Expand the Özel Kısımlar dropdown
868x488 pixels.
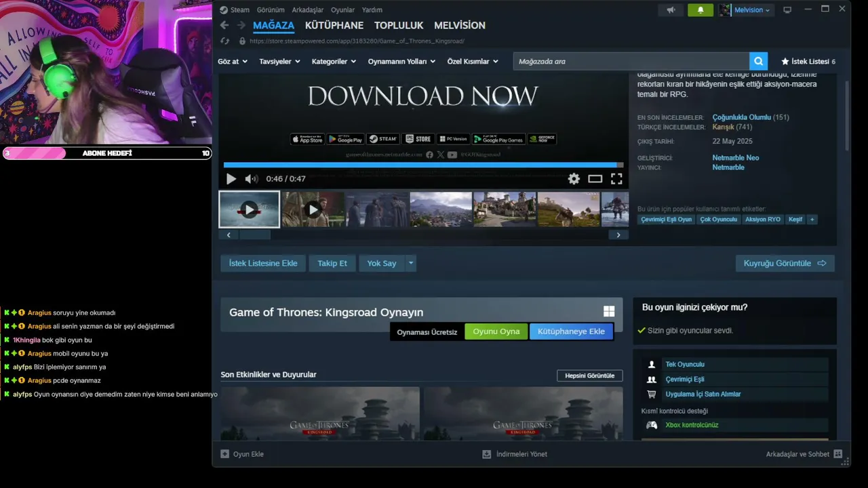coord(473,62)
